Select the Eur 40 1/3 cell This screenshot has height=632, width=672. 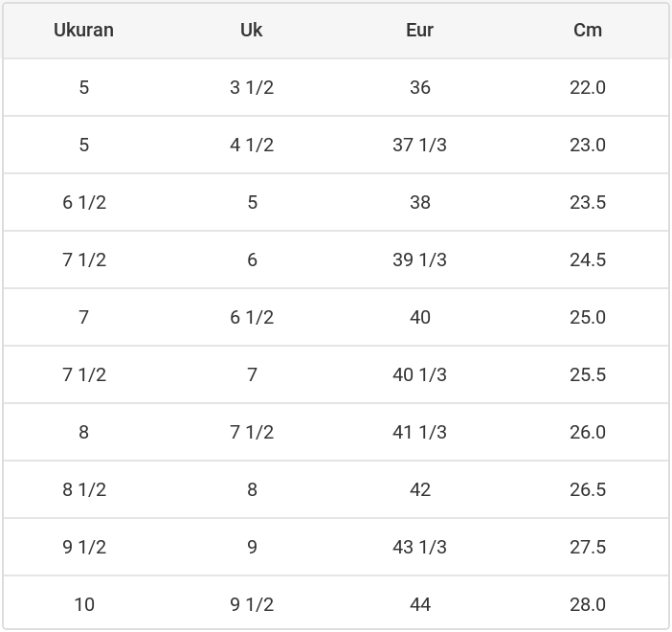tap(419, 374)
